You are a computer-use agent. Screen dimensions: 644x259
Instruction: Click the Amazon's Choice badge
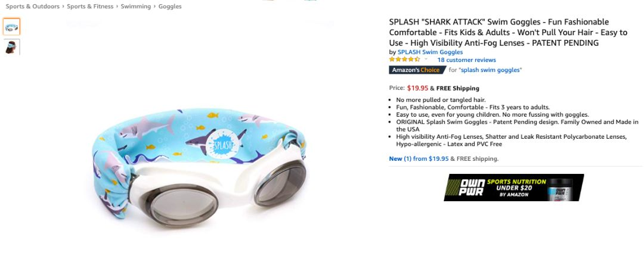[x=417, y=70]
